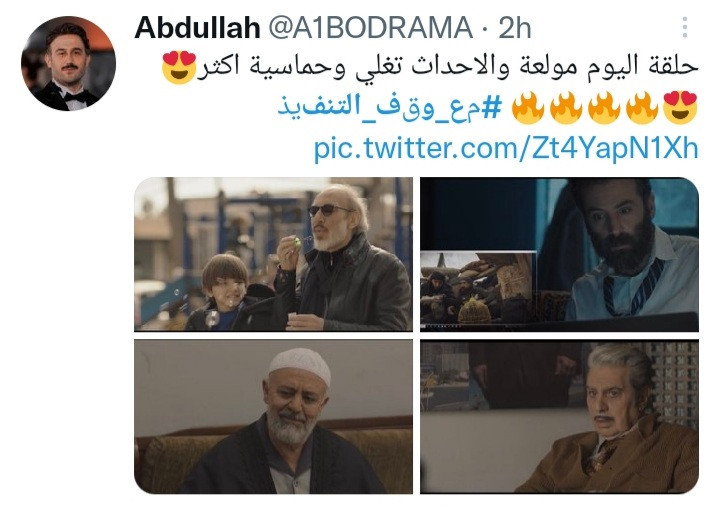Open the tweet's three-dot more options menu
Viewport: 720px width, 507px height.
point(685,27)
